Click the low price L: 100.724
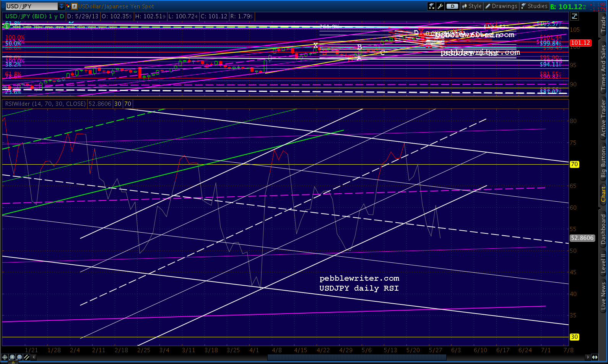This screenshot has height=364, width=608. click(183, 16)
